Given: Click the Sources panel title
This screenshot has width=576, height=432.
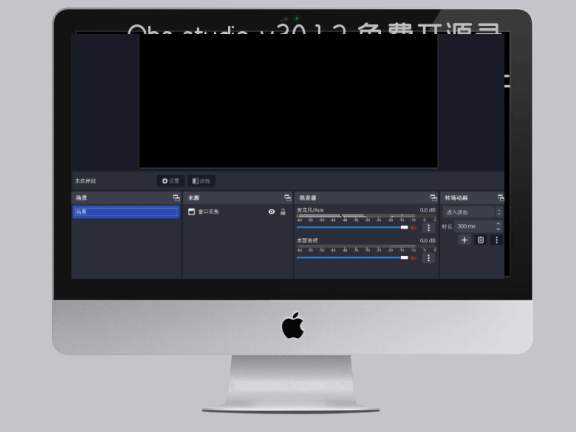Looking at the screenshot, I should click(194, 198).
